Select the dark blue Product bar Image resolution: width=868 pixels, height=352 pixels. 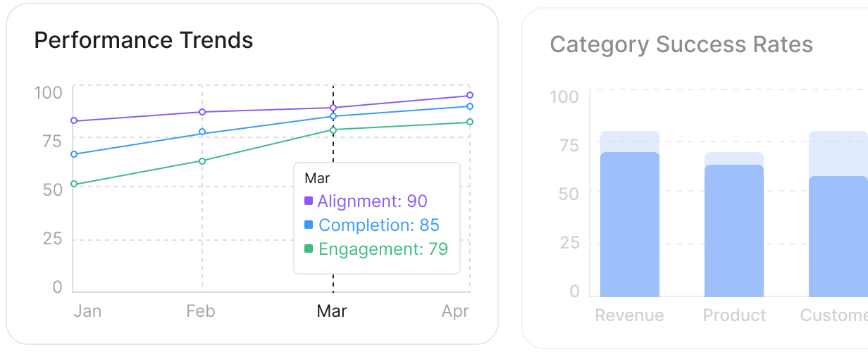[734, 231]
